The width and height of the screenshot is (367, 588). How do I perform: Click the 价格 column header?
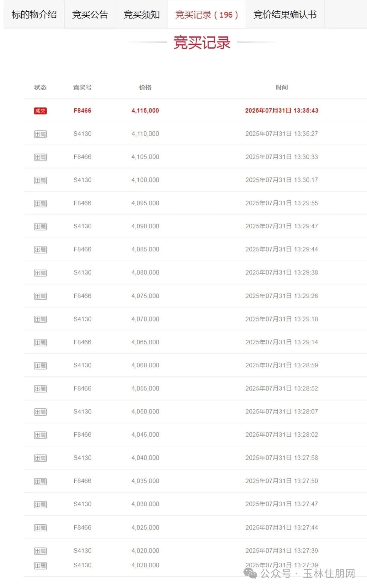pyautogui.click(x=145, y=87)
